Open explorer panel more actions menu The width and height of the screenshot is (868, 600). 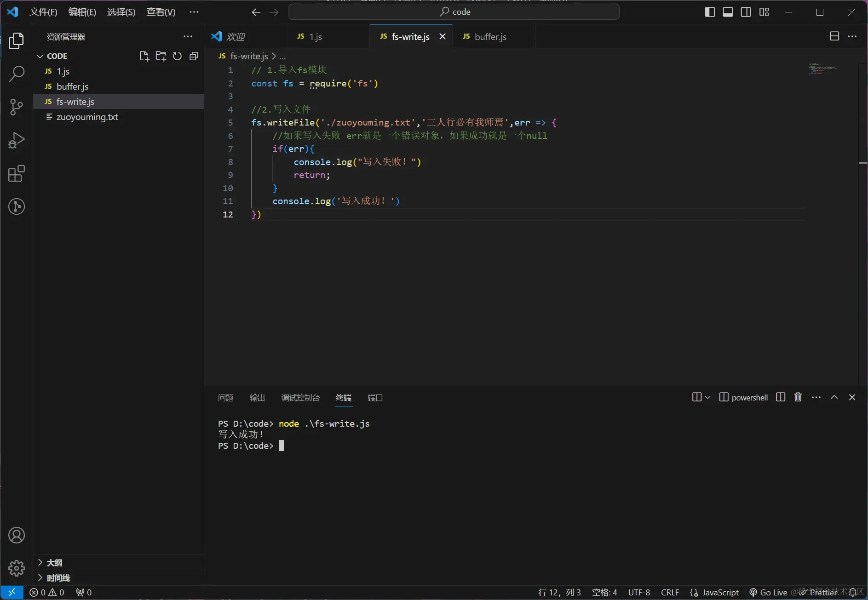coord(188,37)
